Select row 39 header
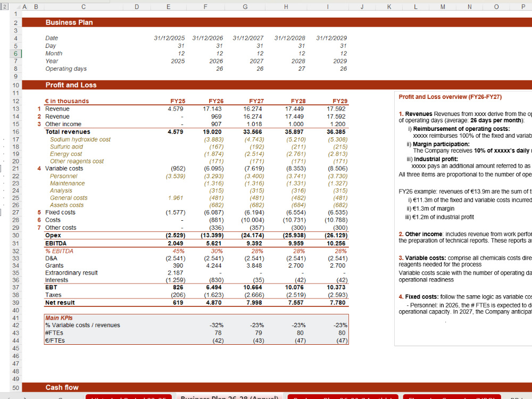This screenshot has height=399, width=532. [x=15, y=303]
